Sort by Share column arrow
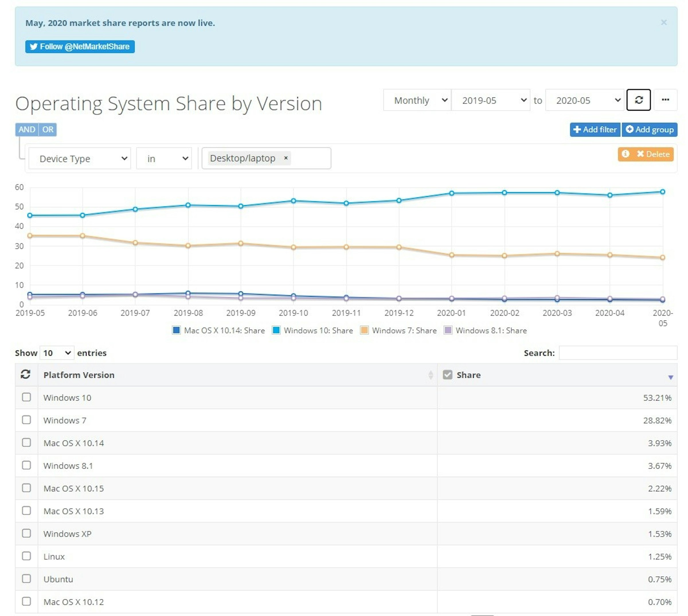The height and width of the screenshot is (616, 688). pyautogui.click(x=671, y=377)
